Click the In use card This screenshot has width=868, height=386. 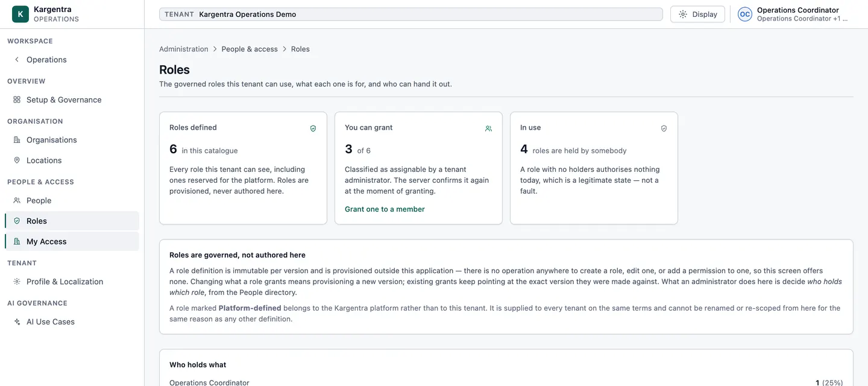click(x=594, y=168)
